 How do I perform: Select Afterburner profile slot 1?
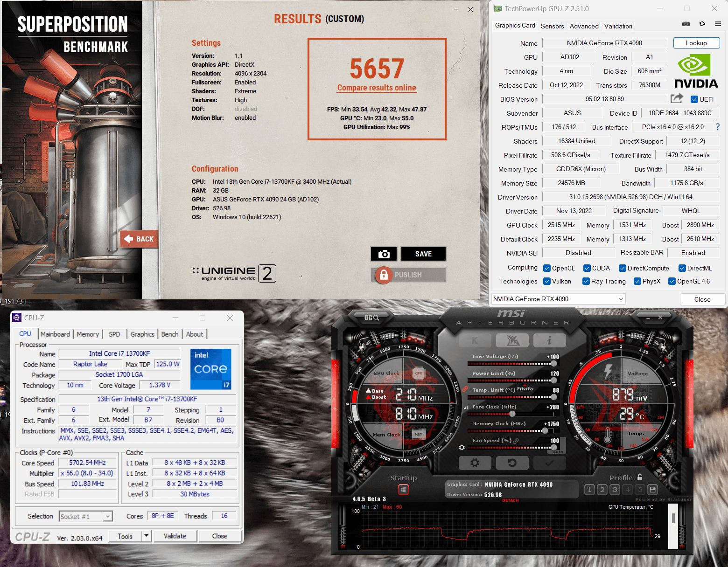point(589,489)
